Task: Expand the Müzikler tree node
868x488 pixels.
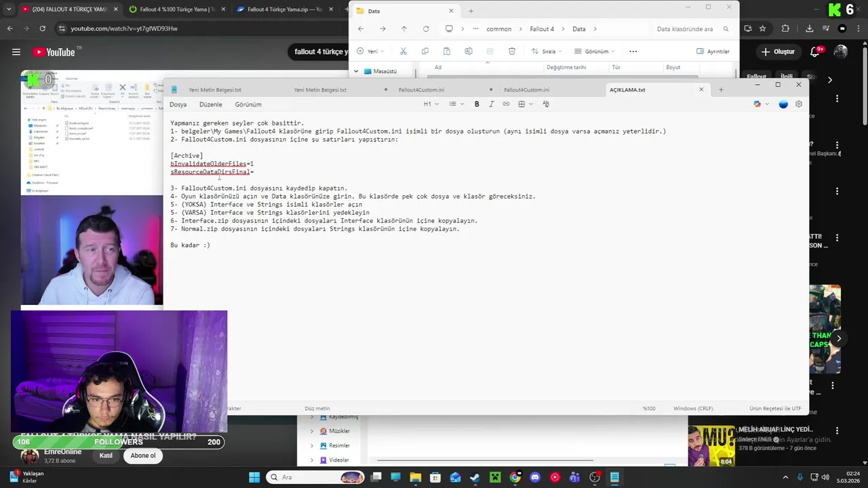Action: tap(312, 431)
